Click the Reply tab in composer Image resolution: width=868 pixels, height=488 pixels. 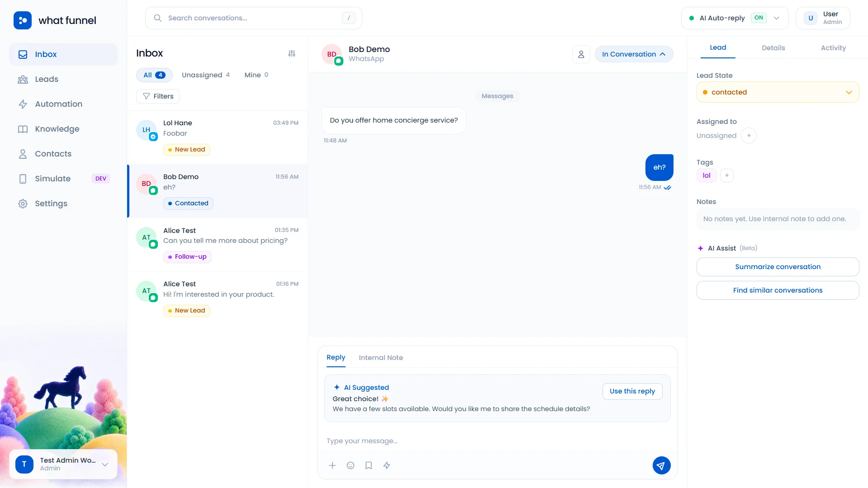(336, 357)
